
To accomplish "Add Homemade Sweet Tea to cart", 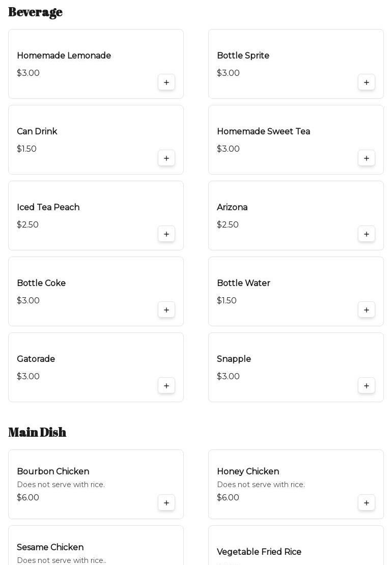I will [x=367, y=158].
